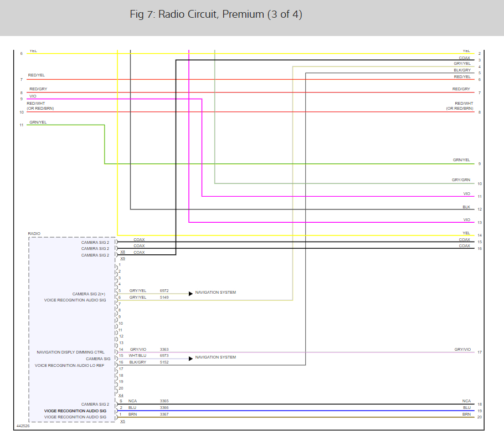Click COAX label at right pin 16

pos(465,246)
